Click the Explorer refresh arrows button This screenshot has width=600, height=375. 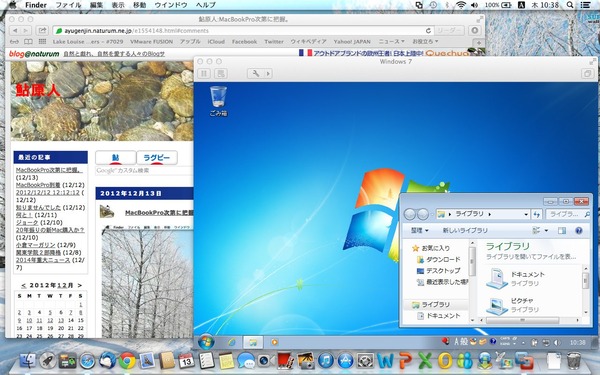pyautogui.click(x=537, y=214)
